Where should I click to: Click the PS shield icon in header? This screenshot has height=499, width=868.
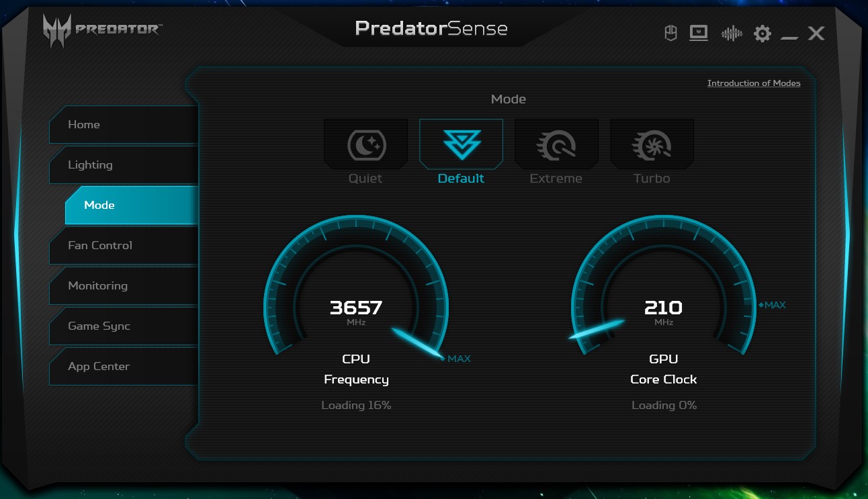pyautogui.click(x=670, y=34)
